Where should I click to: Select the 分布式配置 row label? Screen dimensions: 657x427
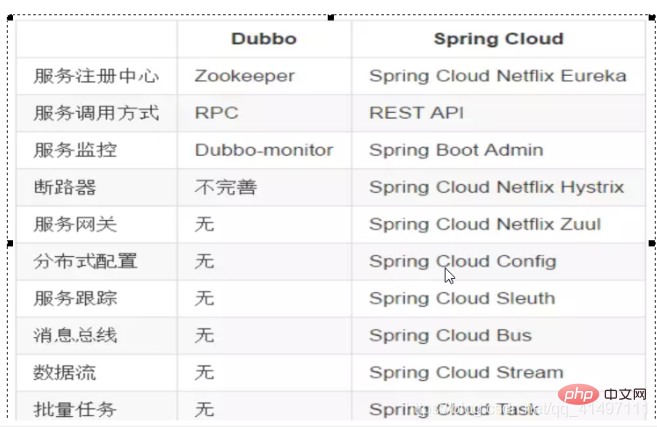pos(85,261)
